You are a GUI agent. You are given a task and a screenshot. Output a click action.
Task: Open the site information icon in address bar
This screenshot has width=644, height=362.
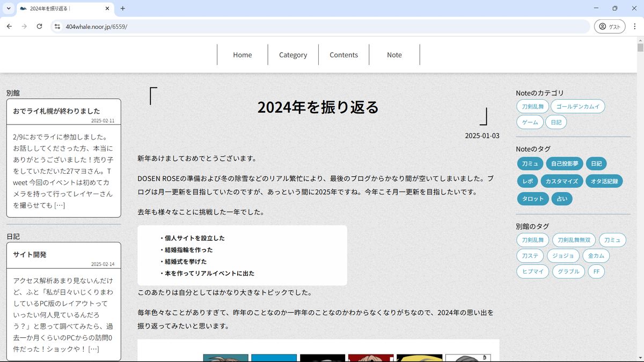click(57, 26)
